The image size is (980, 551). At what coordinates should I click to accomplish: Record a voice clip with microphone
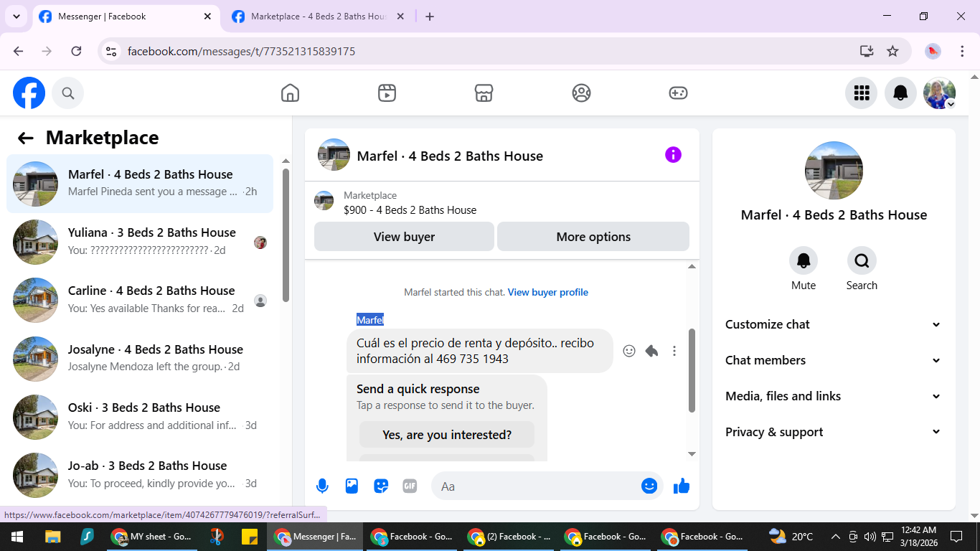pyautogui.click(x=322, y=486)
